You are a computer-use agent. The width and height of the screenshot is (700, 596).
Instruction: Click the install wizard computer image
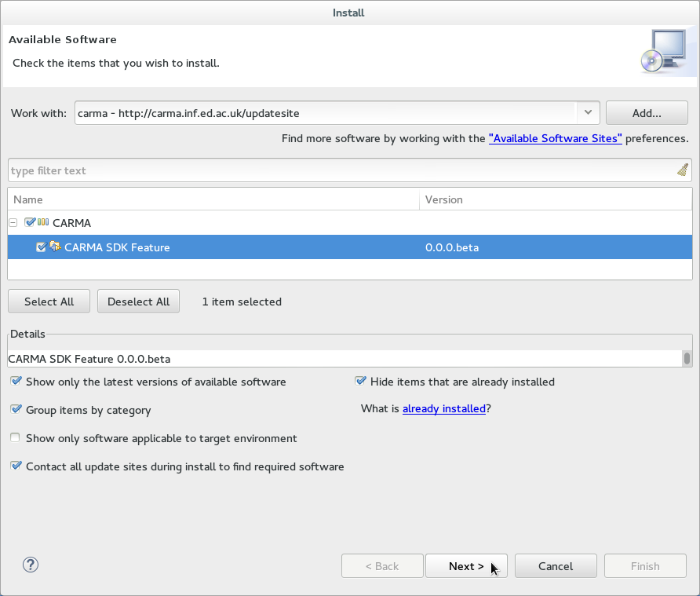coord(664,51)
